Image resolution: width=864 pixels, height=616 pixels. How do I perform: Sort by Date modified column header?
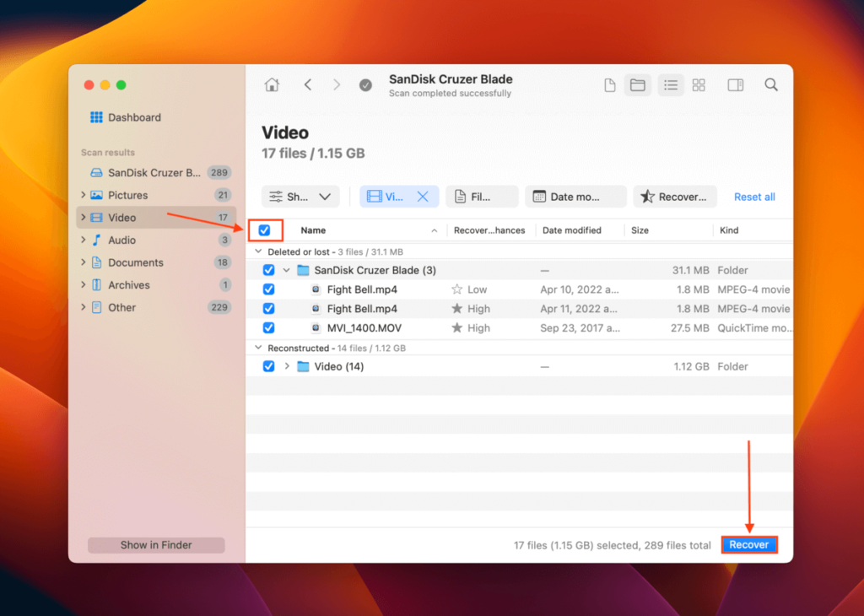571,230
